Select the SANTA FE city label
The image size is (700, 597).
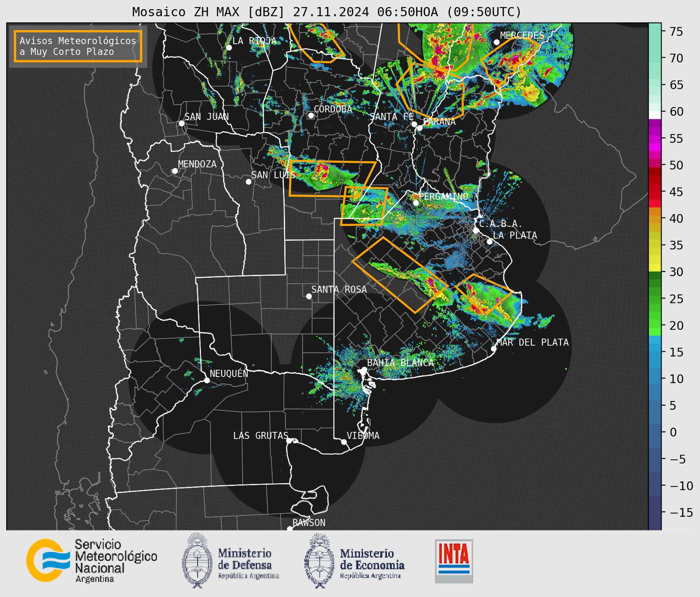[x=392, y=117]
